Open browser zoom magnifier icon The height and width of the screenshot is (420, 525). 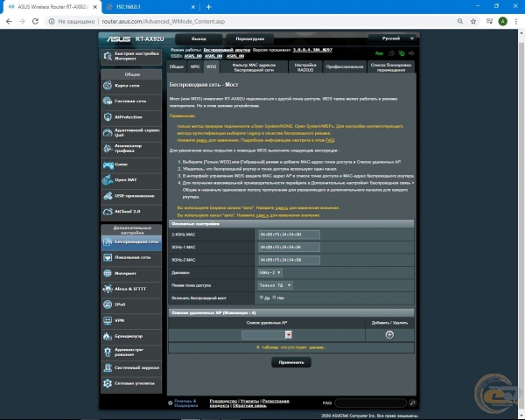click(460, 21)
